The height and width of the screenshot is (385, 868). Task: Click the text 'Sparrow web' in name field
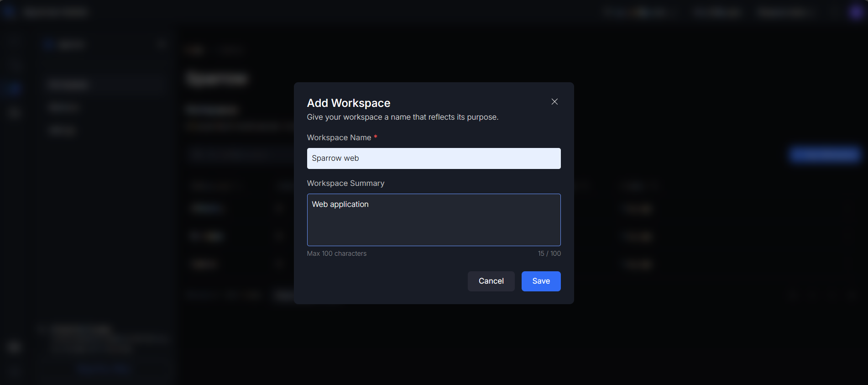pos(335,158)
